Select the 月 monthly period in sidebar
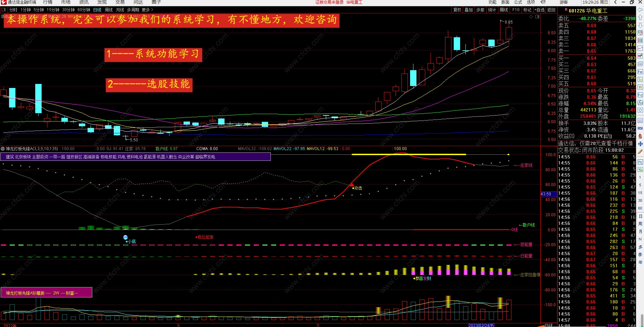The height and width of the screenshot is (327, 644). click(x=640, y=232)
